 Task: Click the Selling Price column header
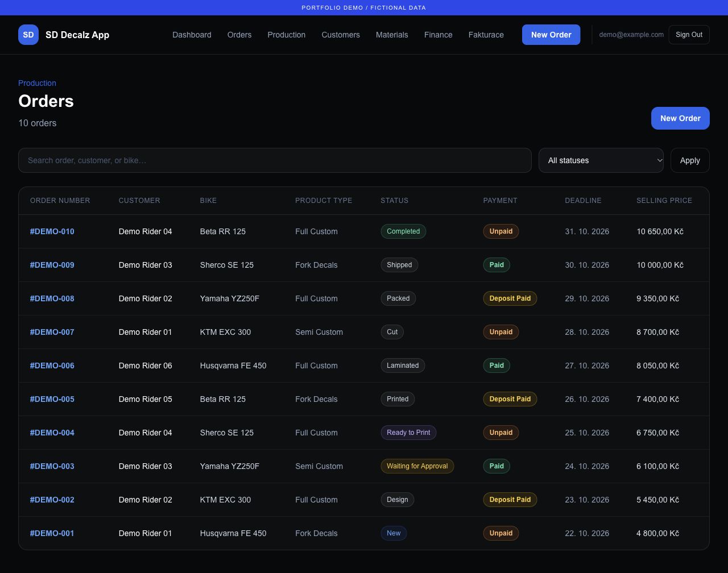pos(664,201)
